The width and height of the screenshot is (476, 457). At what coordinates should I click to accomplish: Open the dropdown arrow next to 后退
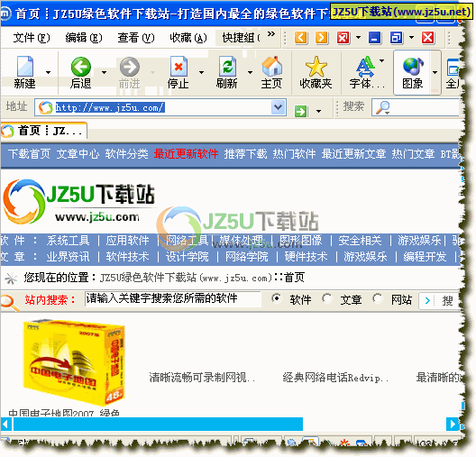click(x=105, y=72)
